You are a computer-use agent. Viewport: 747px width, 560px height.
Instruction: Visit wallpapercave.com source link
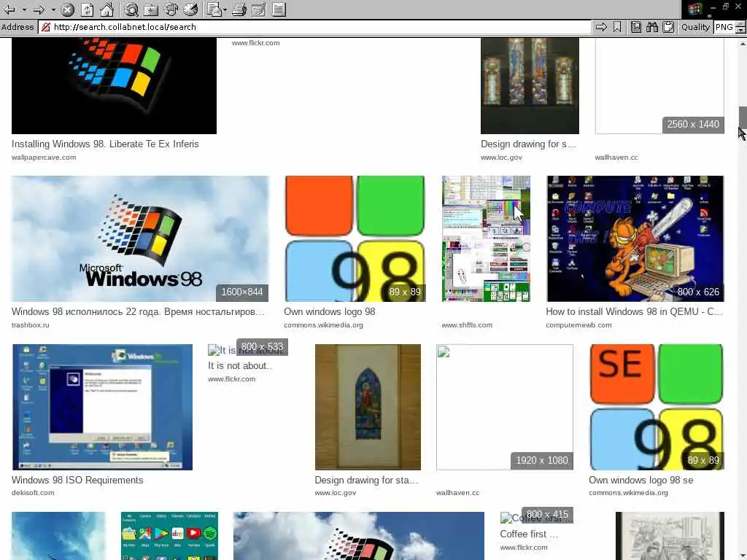tap(44, 157)
